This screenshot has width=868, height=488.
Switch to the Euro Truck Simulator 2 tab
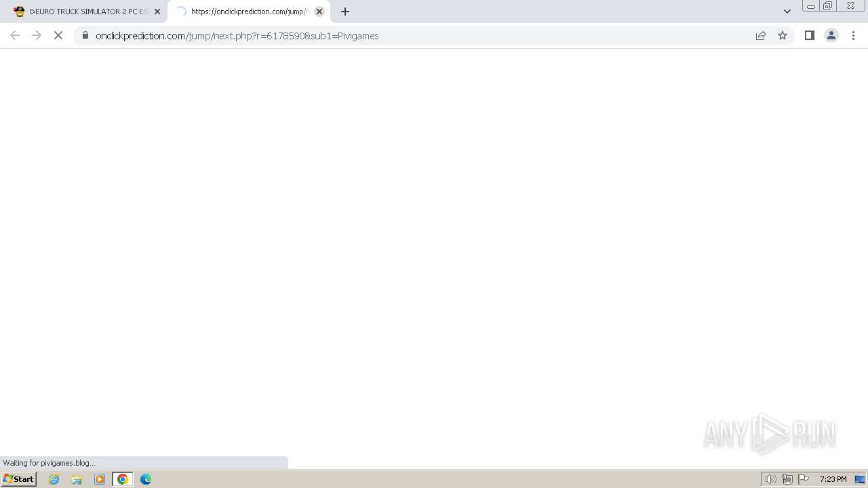tap(81, 12)
